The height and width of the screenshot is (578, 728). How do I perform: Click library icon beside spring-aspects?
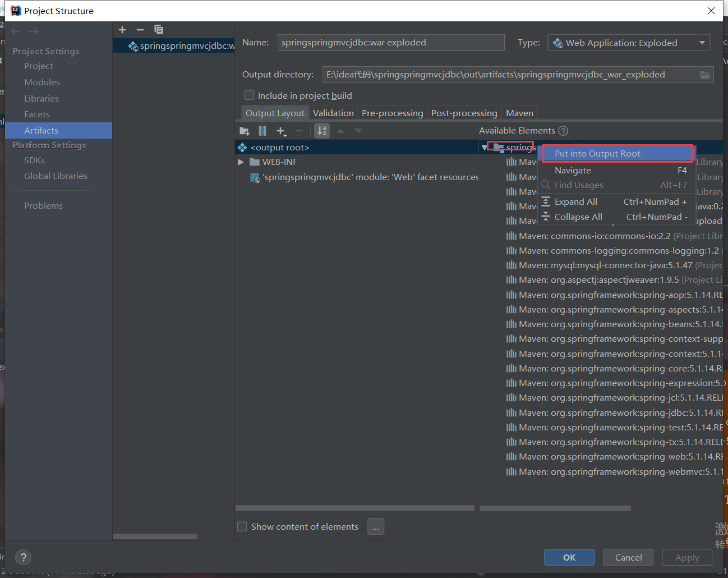tap(512, 309)
